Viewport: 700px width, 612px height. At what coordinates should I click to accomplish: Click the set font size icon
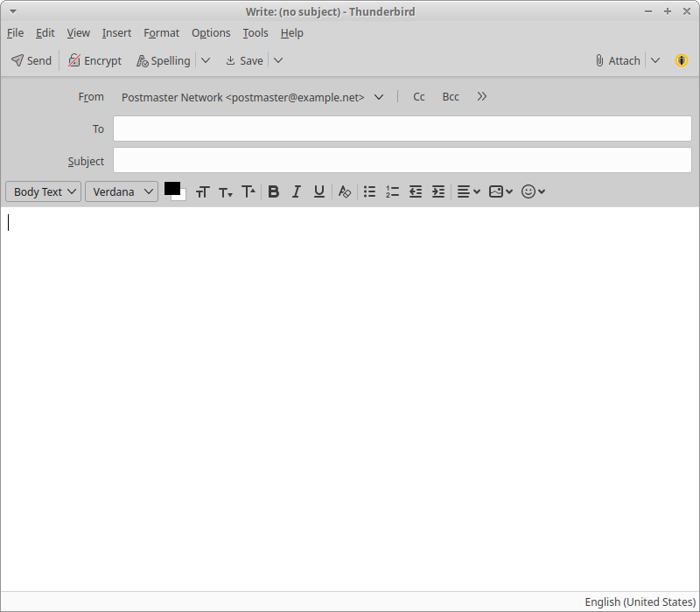[203, 191]
